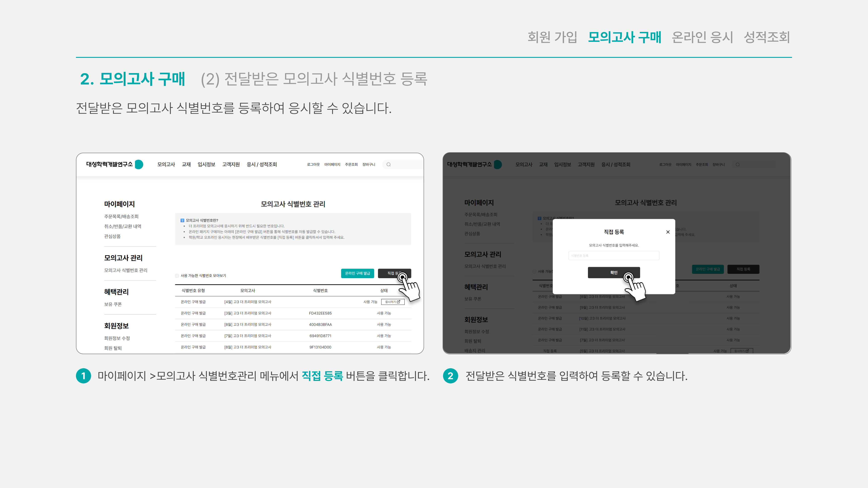Click the 확인 button in the dialog
Image resolution: width=868 pixels, height=488 pixels.
(614, 272)
